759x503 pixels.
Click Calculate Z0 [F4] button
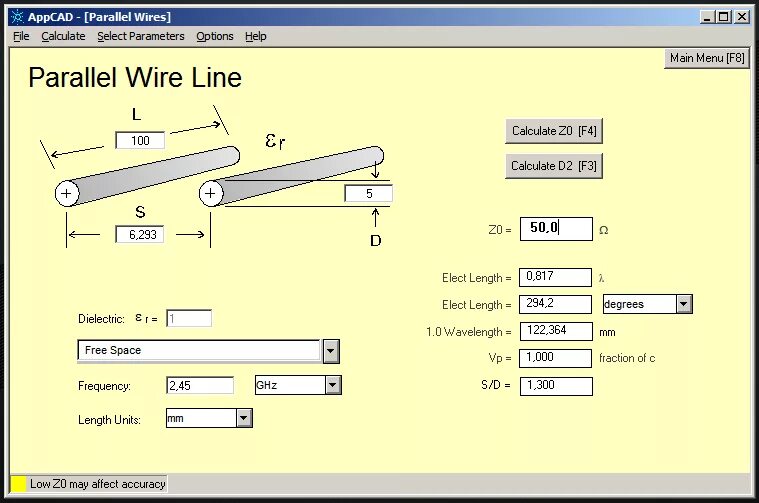pos(554,131)
